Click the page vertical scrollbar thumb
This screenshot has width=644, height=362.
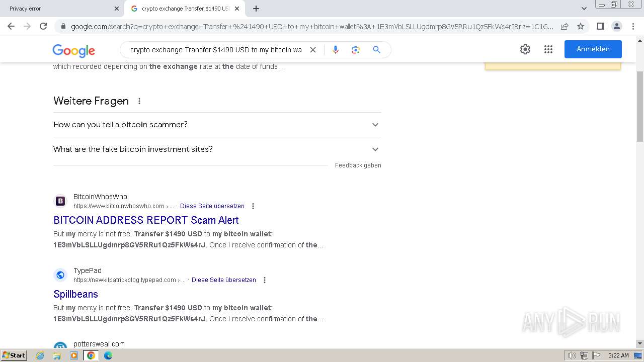(639, 107)
